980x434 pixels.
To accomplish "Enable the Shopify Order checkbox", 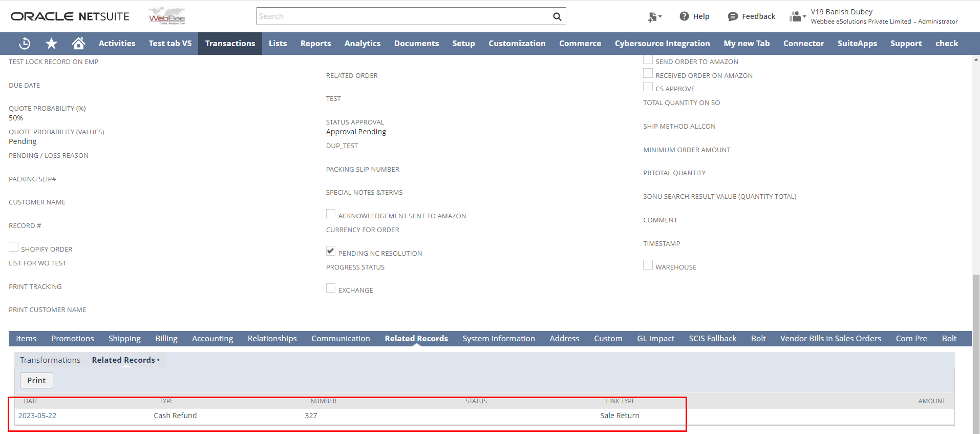I will [x=13, y=247].
